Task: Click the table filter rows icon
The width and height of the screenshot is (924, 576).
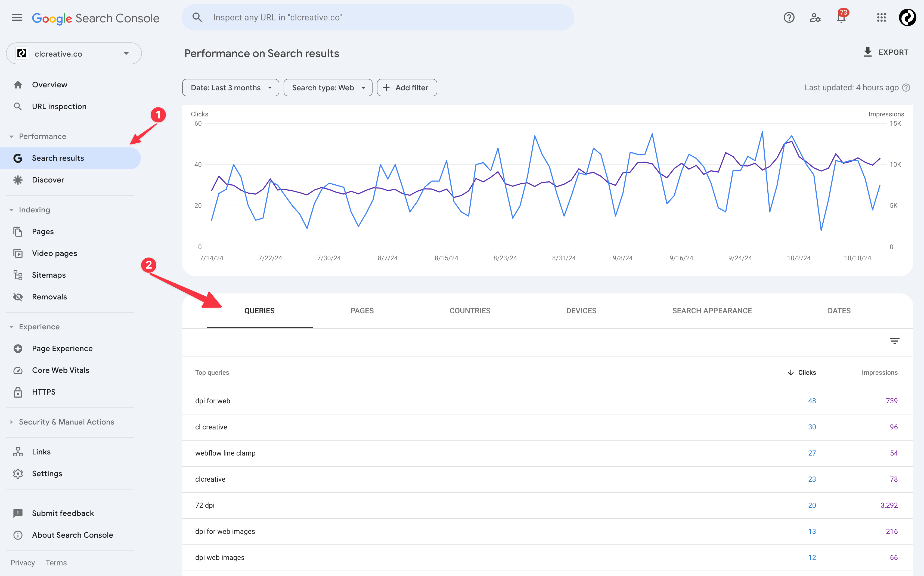Action: pos(894,341)
